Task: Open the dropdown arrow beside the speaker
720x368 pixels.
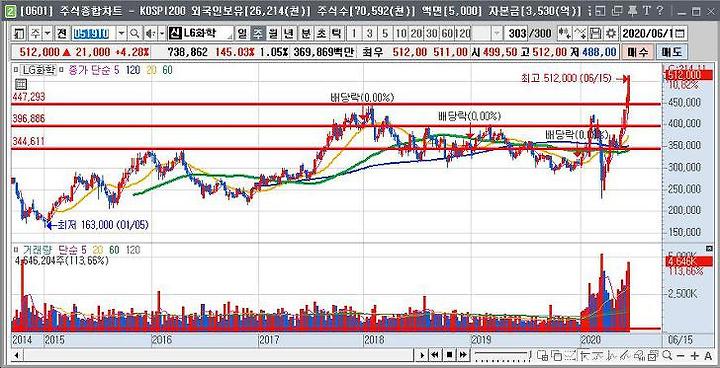Action: coord(162,34)
